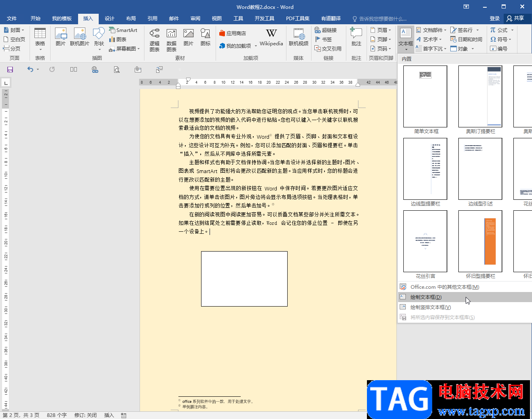This screenshot has width=532, height=419.
Task: Choose Draw Text Box (绘制文本框) menu item
Action: pyautogui.click(x=465, y=297)
